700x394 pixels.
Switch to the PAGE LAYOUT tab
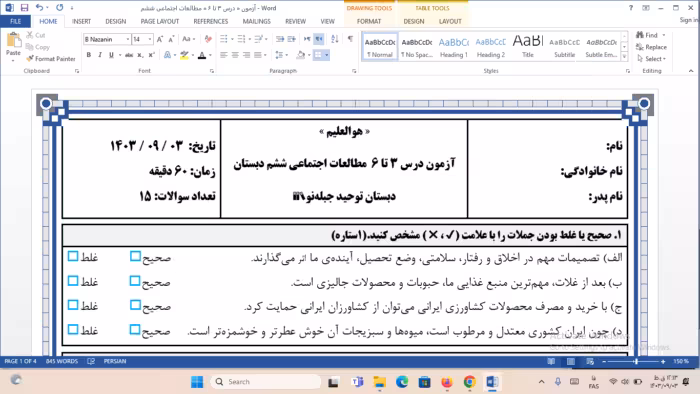pos(160,21)
